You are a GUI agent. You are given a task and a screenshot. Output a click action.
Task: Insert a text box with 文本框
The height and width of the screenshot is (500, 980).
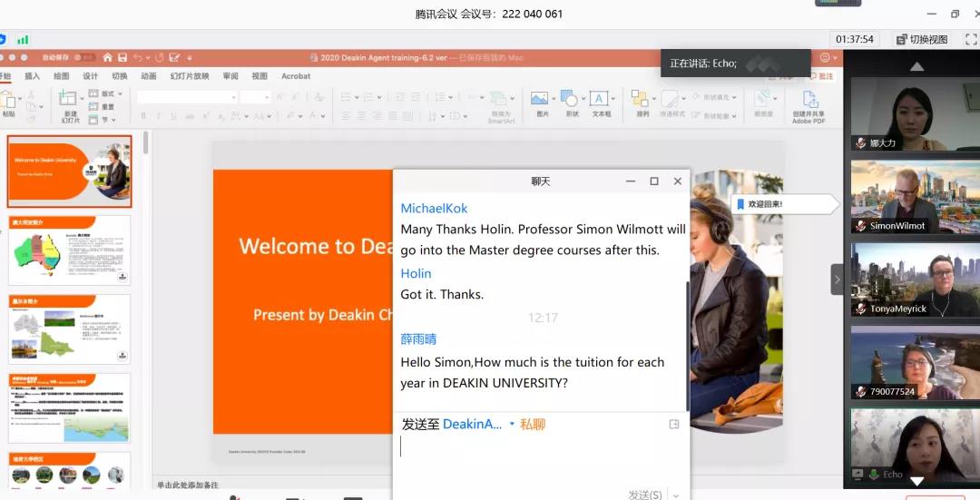(600, 99)
